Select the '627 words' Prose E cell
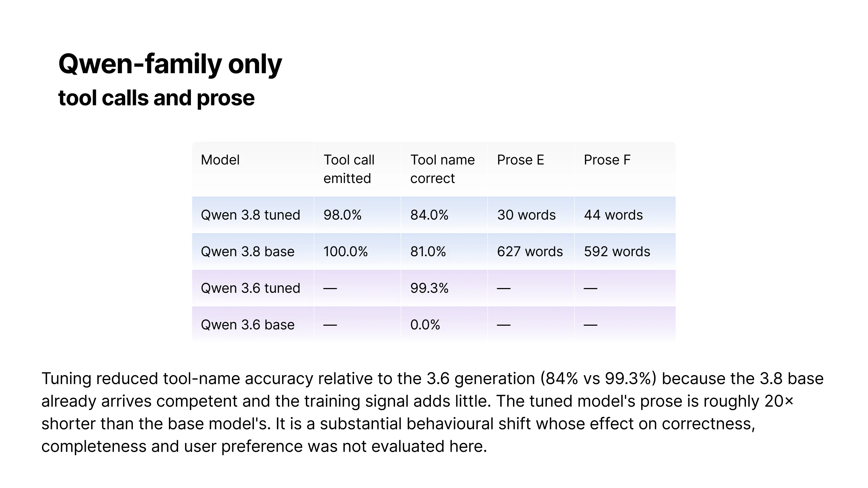 click(530, 251)
